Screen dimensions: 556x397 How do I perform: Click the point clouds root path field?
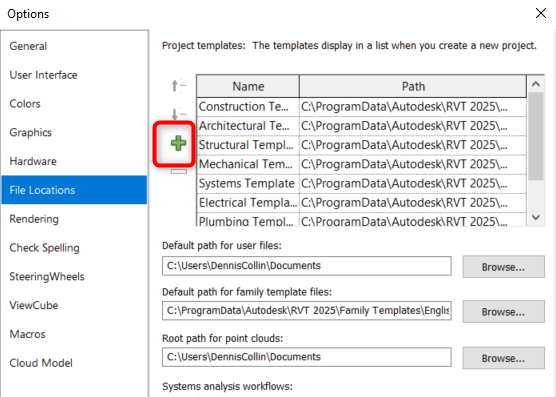coord(307,357)
